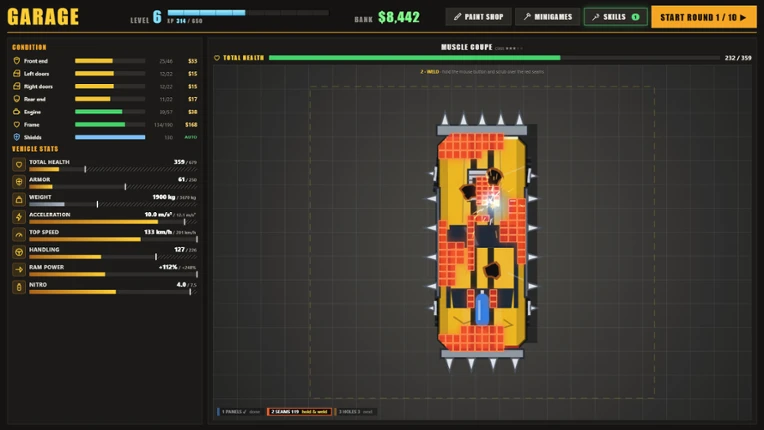Click the brush icon on Paint Shop
The width and height of the screenshot is (764, 430).
(457, 17)
